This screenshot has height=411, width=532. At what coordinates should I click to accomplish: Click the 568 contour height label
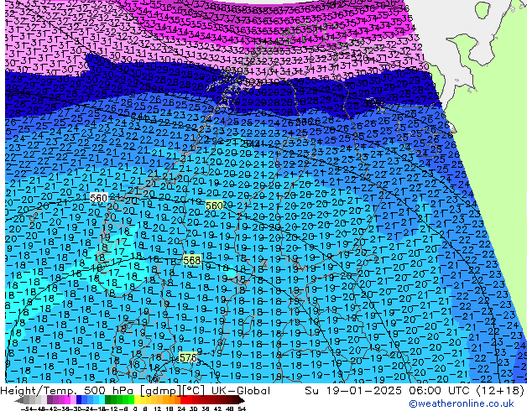click(x=192, y=260)
